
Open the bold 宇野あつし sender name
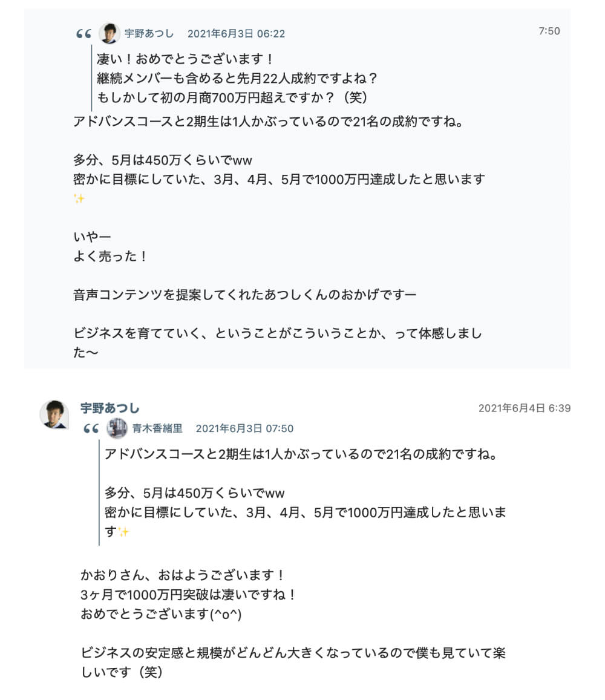tap(110, 408)
